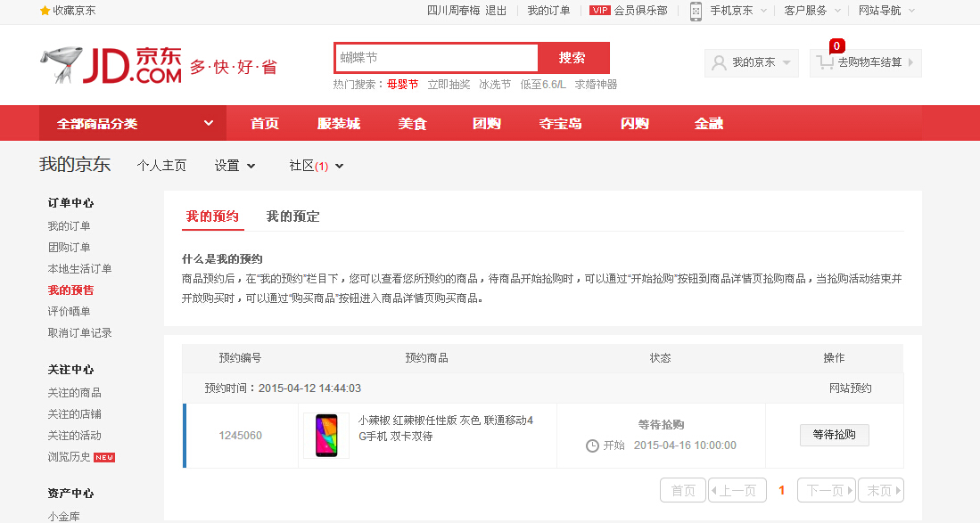Go to 下一页 next page button

point(825,491)
